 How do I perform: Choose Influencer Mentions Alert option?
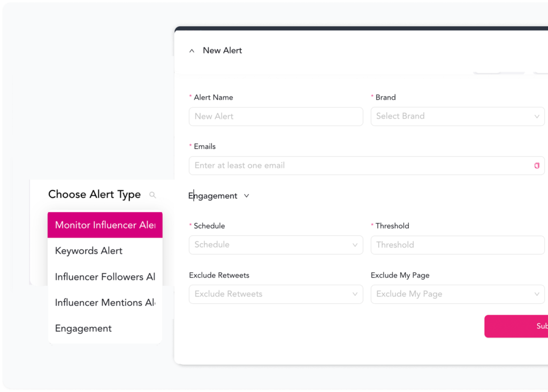coord(105,302)
